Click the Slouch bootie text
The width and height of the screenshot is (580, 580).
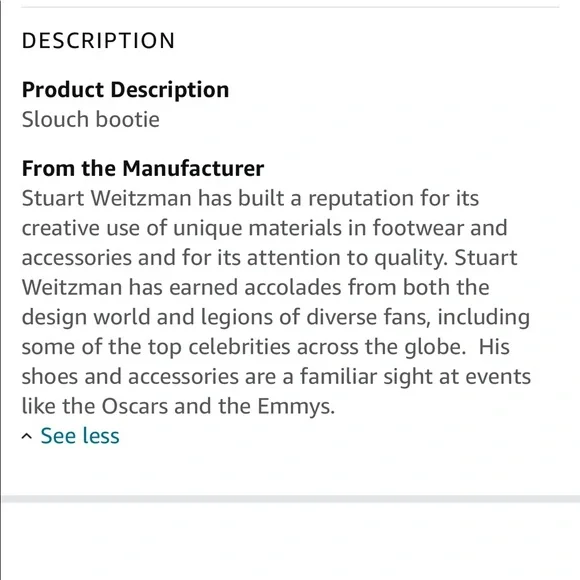(91, 119)
